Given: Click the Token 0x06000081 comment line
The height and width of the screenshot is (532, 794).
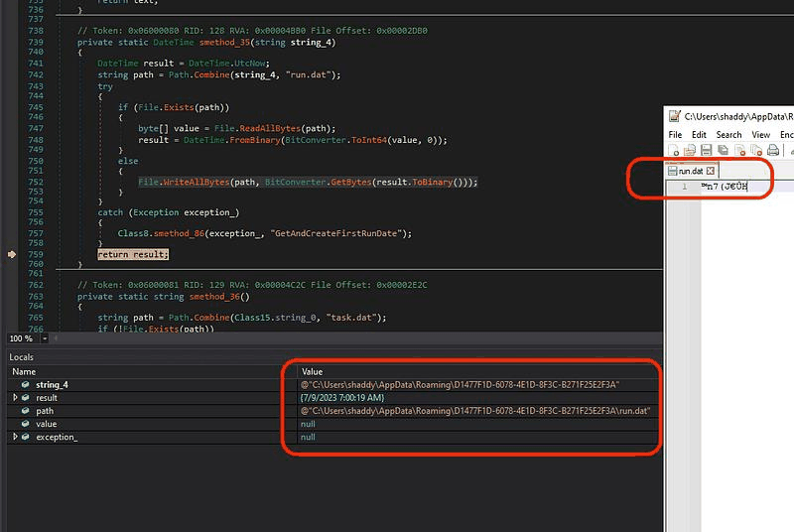Looking at the screenshot, I should [252, 285].
